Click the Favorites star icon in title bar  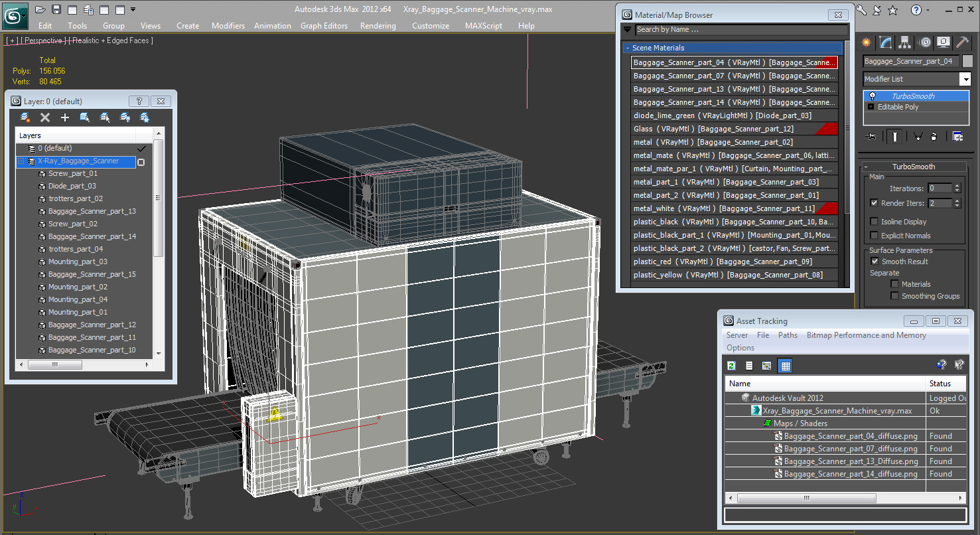click(x=892, y=10)
